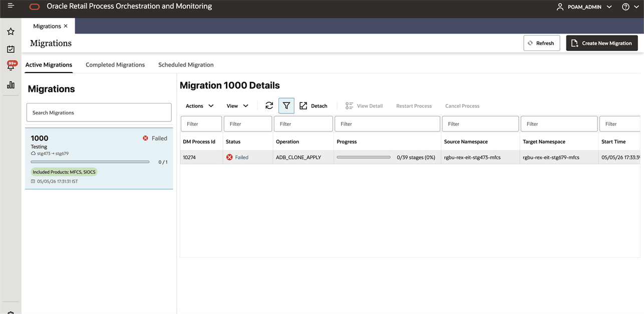Click the user profile icon
Viewport: 644px width, 314px height.
coord(560,7)
